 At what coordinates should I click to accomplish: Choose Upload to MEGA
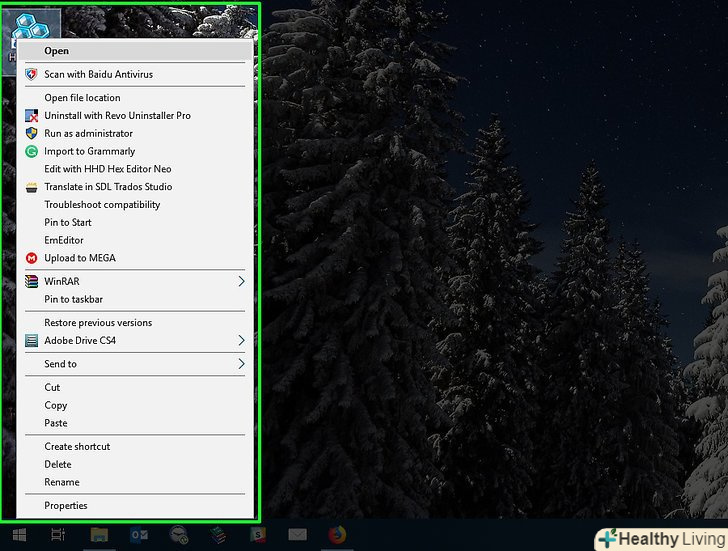pos(80,258)
